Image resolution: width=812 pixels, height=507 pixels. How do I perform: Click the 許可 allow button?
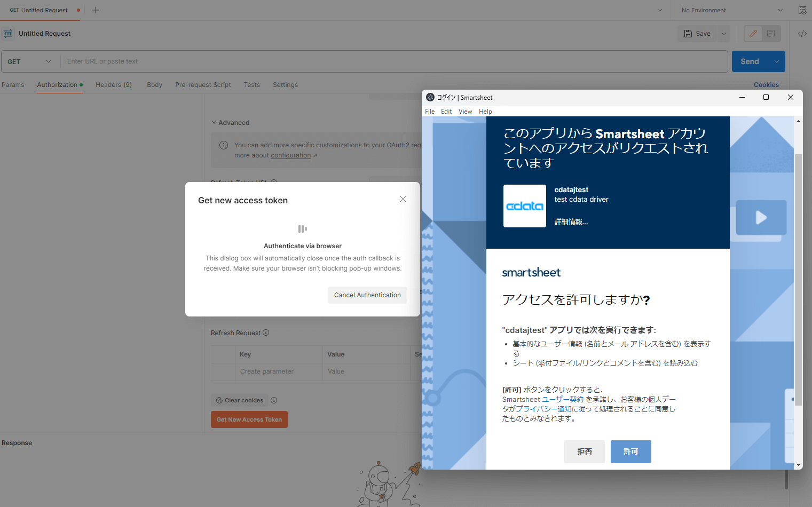(x=631, y=451)
